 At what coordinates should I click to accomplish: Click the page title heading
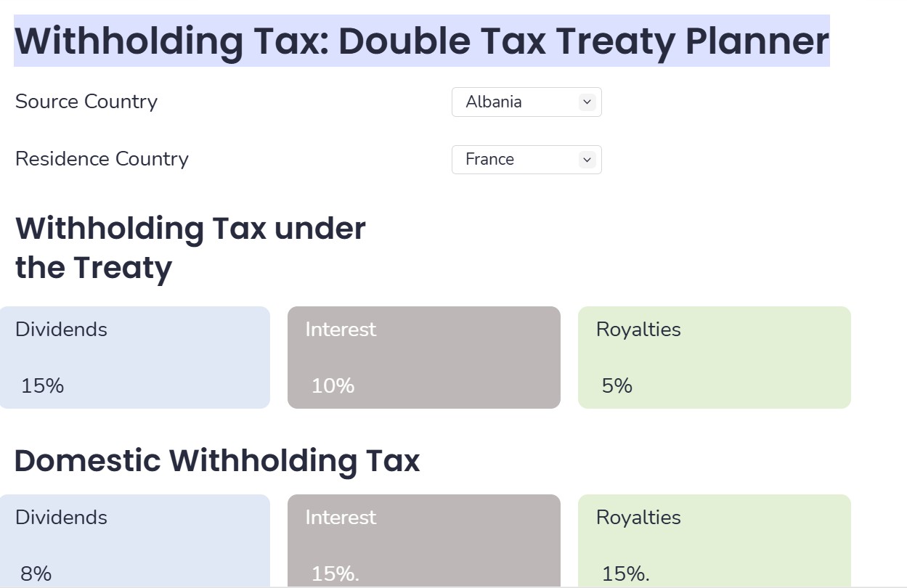click(421, 41)
